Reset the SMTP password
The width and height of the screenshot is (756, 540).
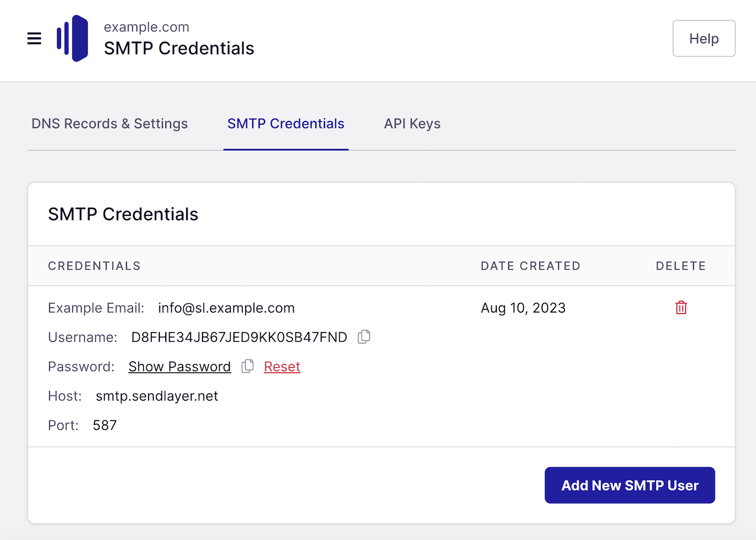click(282, 366)
